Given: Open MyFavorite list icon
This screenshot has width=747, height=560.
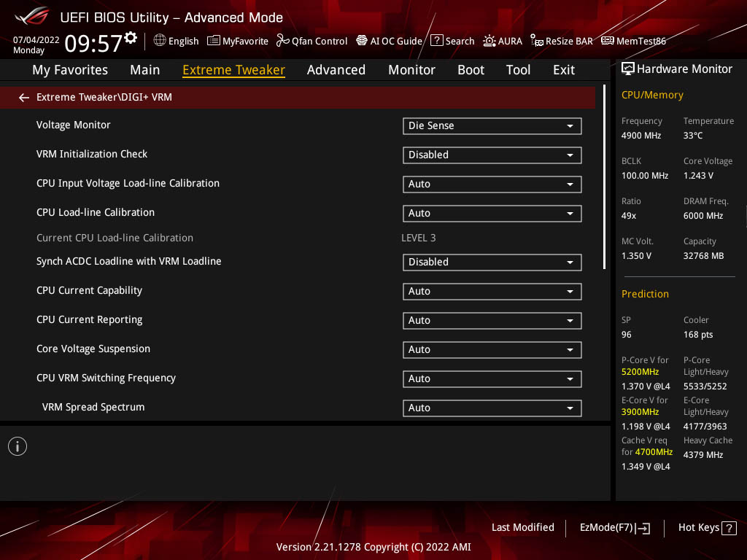Looking at the screenshot, I should pyautogui.click(x=214, y=41).
